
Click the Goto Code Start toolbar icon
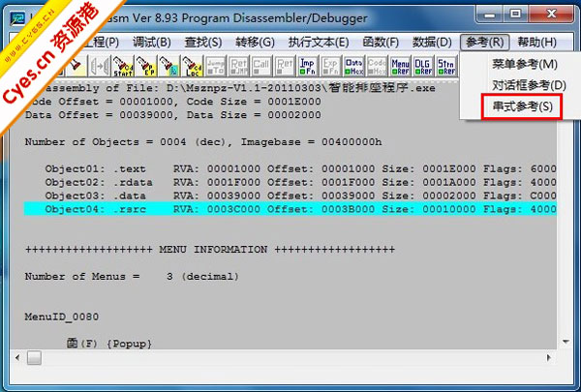[x=123, y=65]
